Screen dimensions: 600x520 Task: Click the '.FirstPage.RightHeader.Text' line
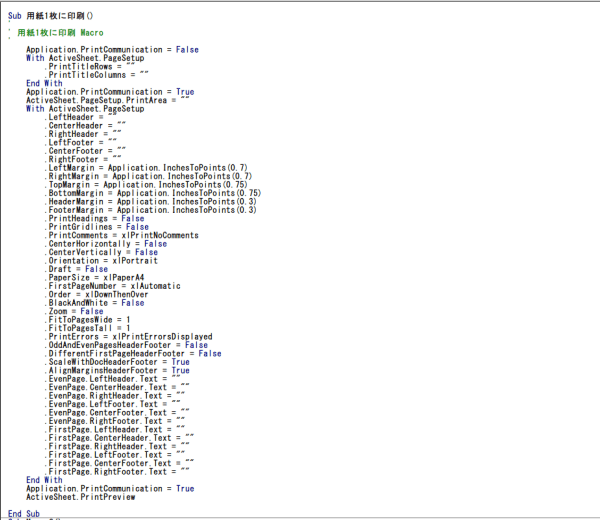coord(117,446)
